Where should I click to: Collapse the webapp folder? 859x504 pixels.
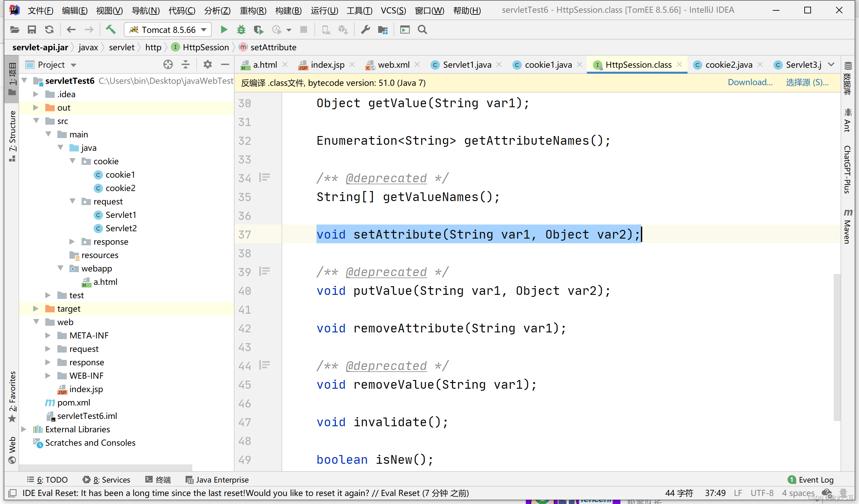[61, 268]
